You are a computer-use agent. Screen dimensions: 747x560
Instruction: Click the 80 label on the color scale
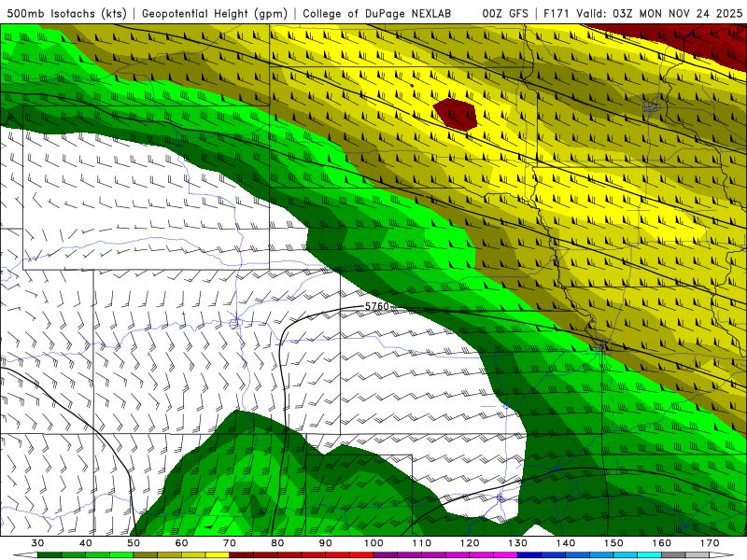click(x=277, y=543)
